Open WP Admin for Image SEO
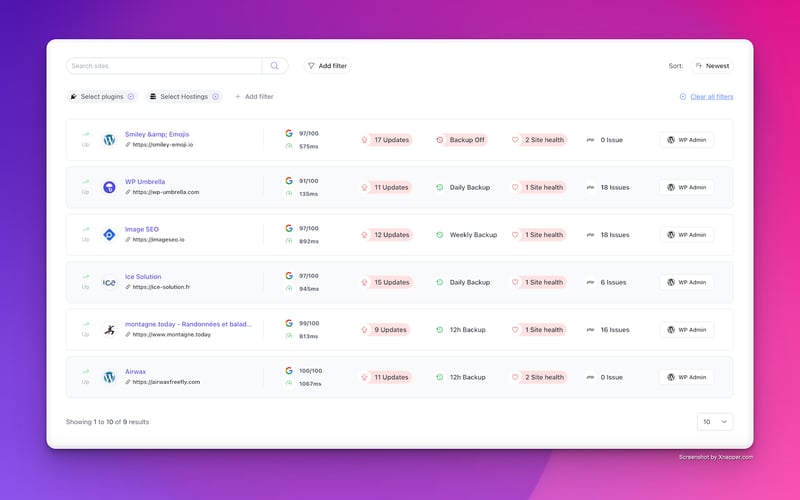 687,235
